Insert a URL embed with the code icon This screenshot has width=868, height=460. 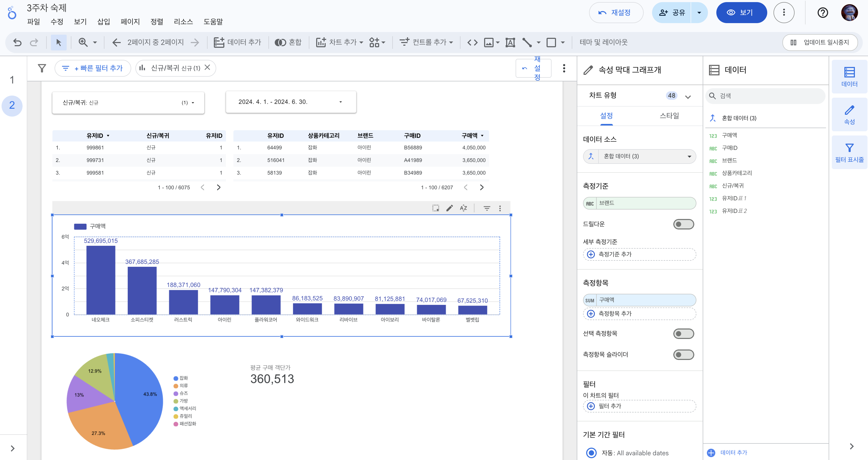point(472,42)
